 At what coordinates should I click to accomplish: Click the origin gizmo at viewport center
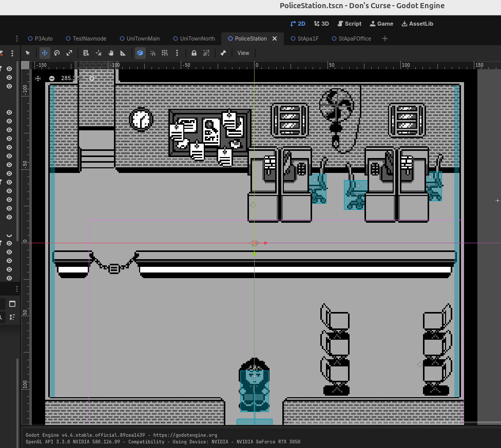click(254, 243)
